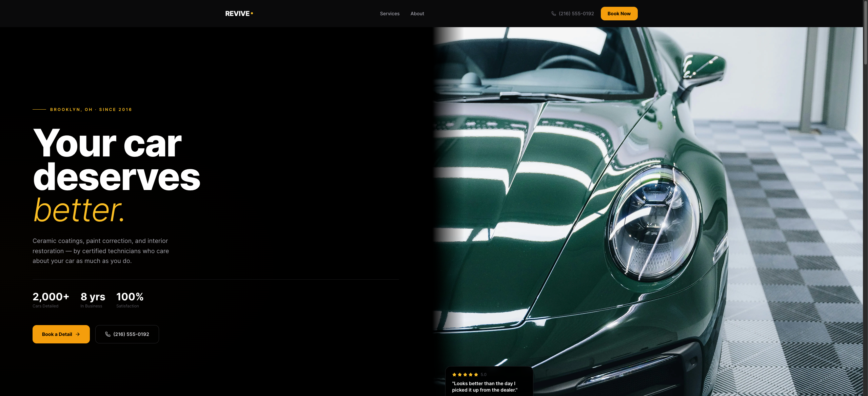This screenshot has height=396, width=868.
Task: Click the BROOKLYN, OH · SINCE 2016 tagline
Action: 91,109
